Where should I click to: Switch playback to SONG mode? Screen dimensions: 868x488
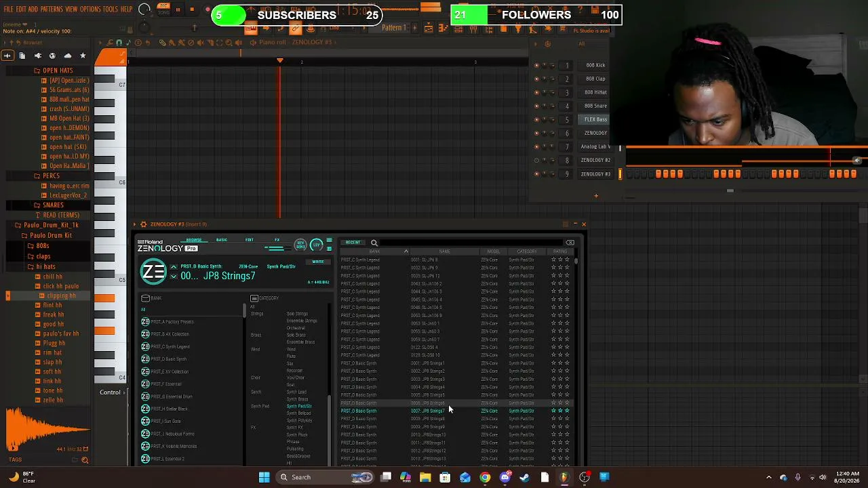[163, 12]
